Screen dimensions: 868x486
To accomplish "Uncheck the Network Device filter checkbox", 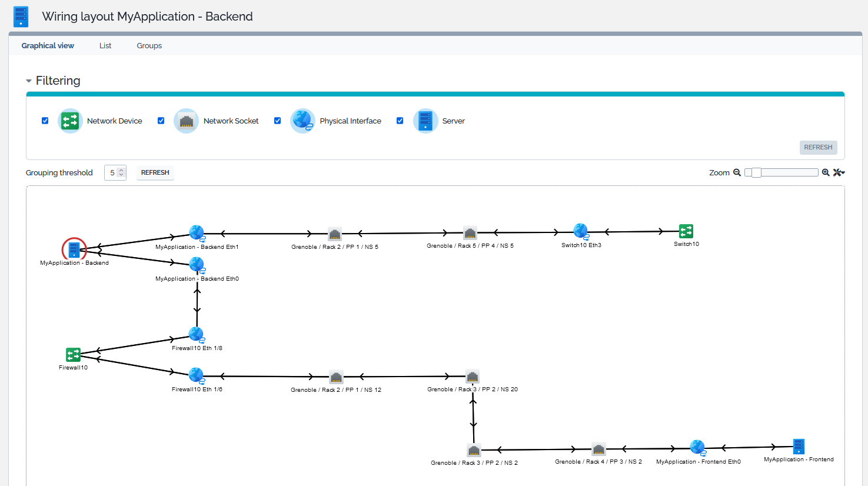I will (x=45, y=121).
